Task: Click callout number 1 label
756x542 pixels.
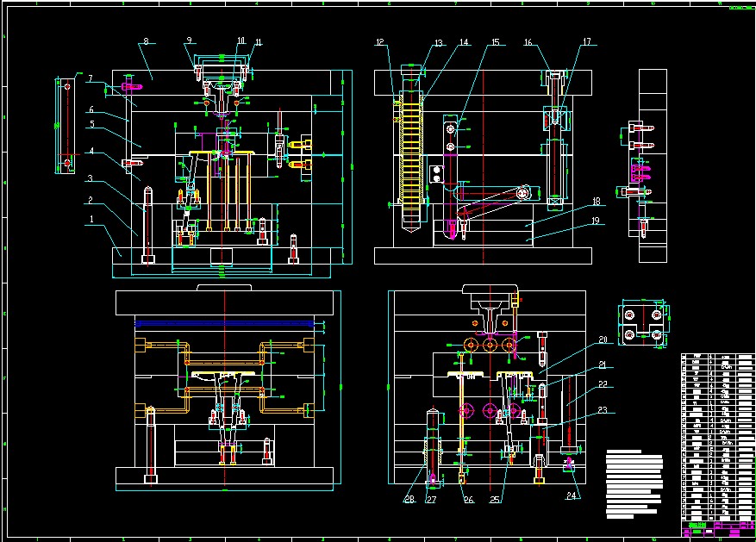Action: coord(91,219)
